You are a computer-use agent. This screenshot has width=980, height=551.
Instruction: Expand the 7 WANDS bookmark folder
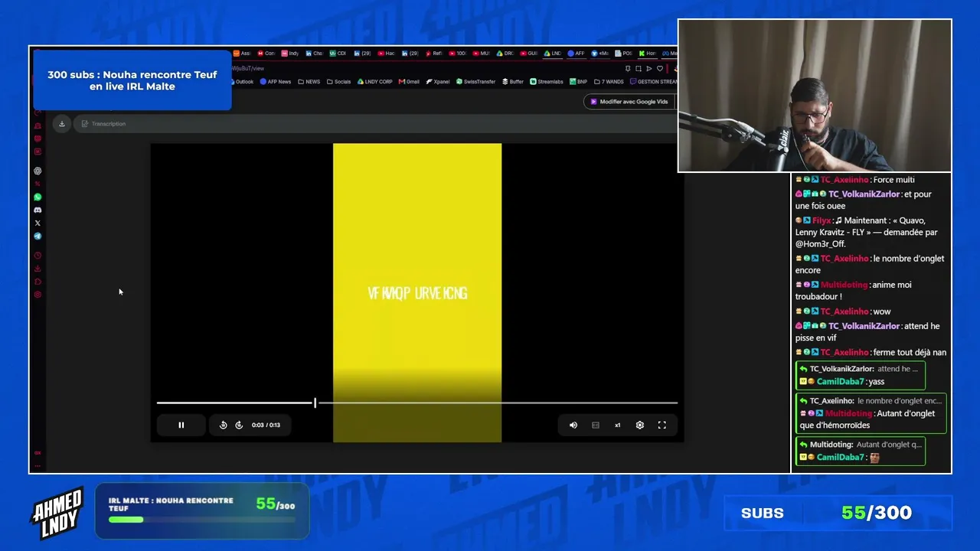[609, 82]
